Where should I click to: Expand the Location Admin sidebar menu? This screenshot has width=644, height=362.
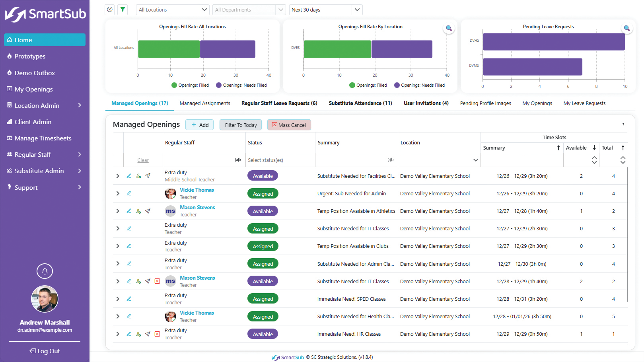[x=45, y=105]
